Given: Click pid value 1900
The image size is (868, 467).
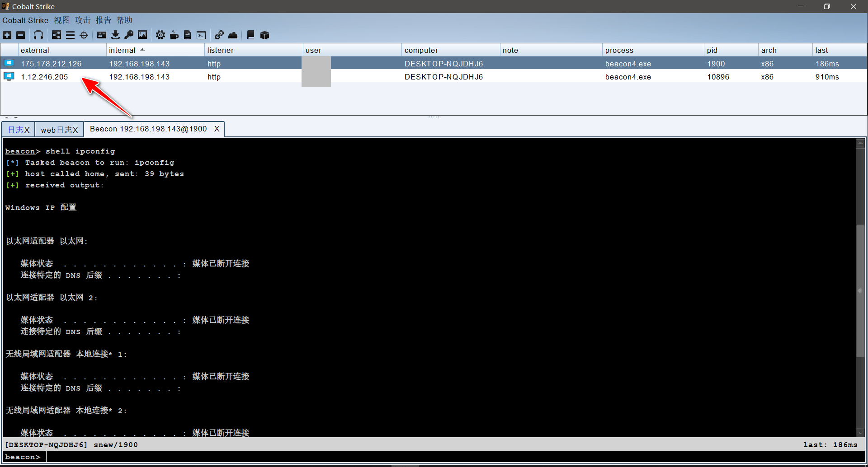Looking at the screenshot, I should point(716,64).
